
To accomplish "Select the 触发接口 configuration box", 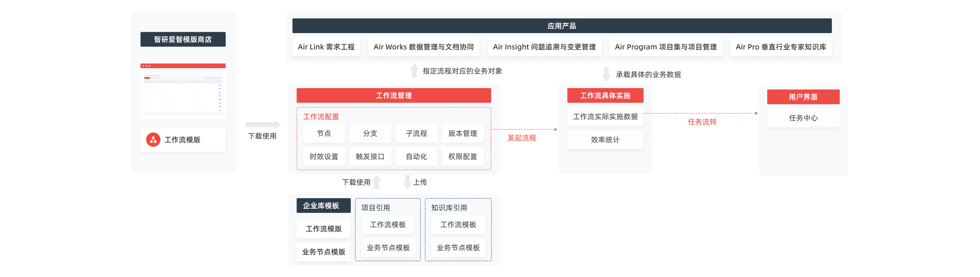I will pyautogui.click(x=370, y=156).
